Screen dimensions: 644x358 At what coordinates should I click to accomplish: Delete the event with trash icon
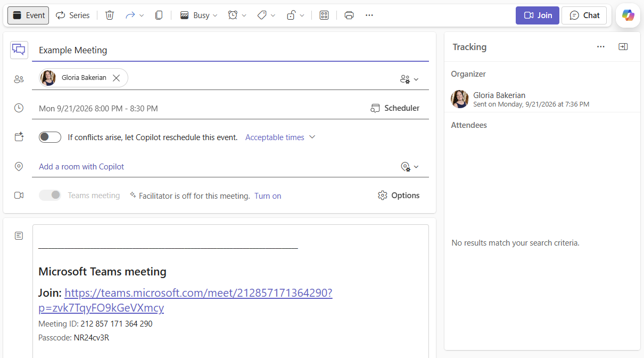[x=110, y=15]
